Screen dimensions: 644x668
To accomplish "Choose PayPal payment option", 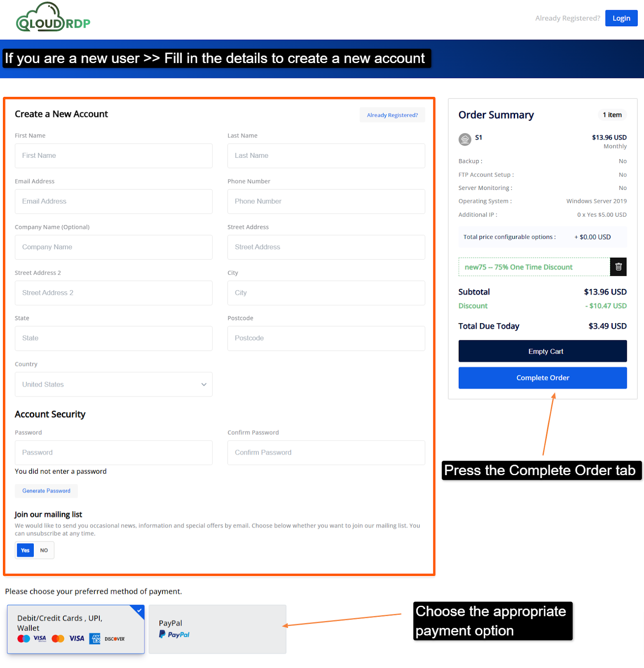I will point(217,629).
